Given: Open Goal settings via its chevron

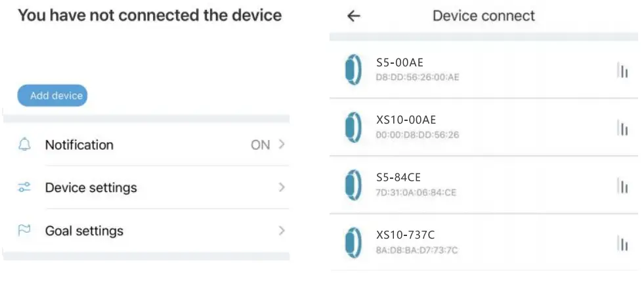Looking at the screenshot, I should coord(282,231).
